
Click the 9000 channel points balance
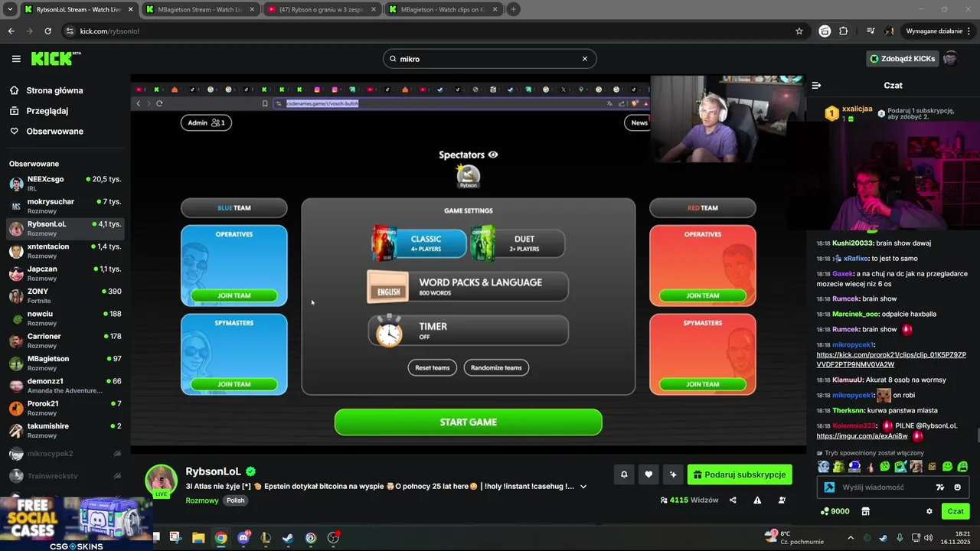point(835,511)
